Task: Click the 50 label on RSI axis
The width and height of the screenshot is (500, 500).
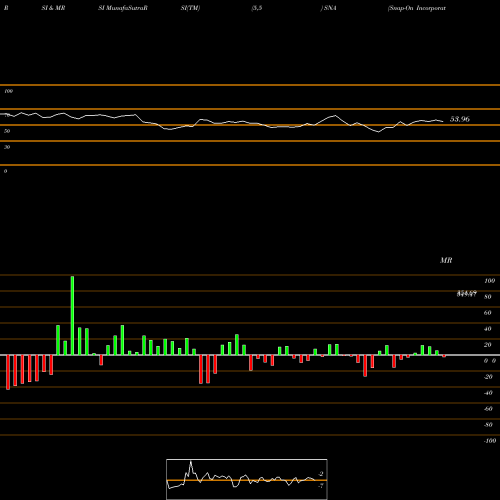Action: (7, 131)
